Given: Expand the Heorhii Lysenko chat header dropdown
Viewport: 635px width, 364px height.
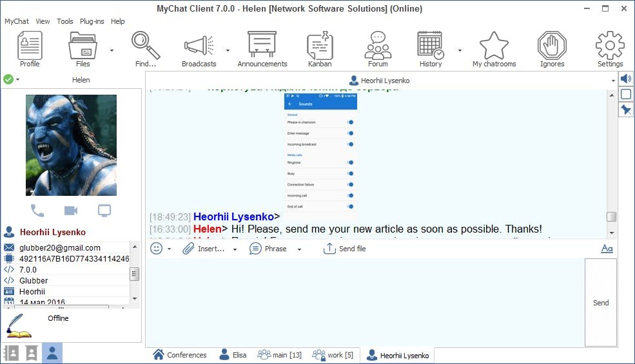Looking at the screenshot, I should 613,81.
